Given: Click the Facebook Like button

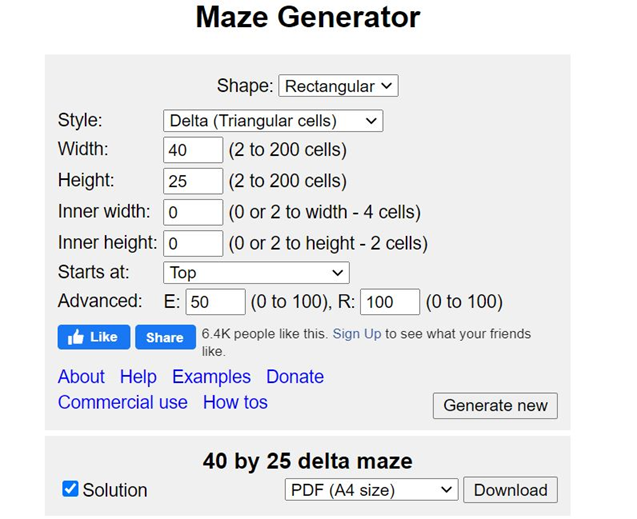Looking at the screenshot, I should click(93, 337).
